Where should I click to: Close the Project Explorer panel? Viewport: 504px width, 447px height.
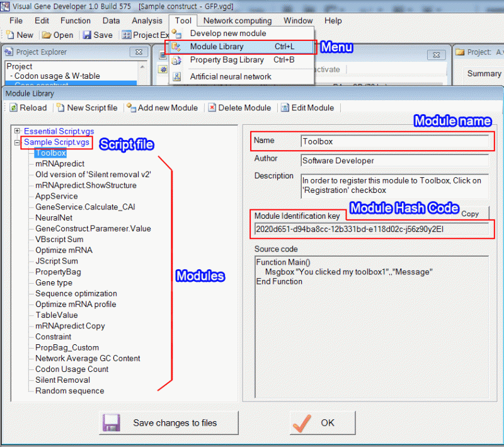coord(139,52)
